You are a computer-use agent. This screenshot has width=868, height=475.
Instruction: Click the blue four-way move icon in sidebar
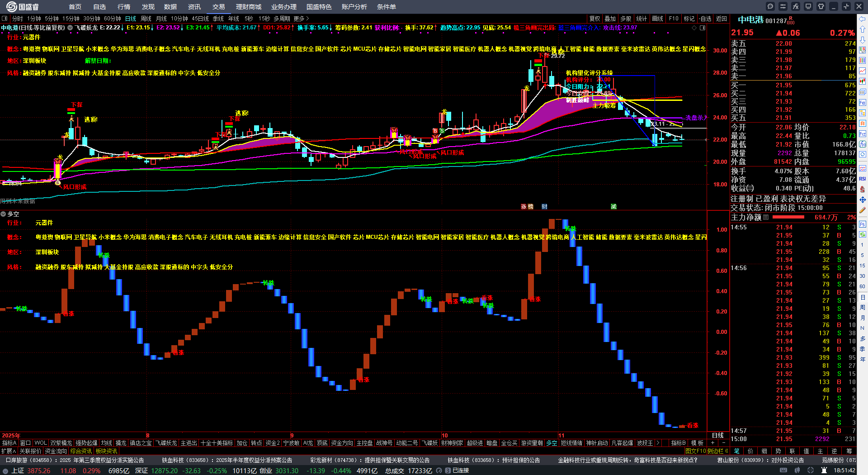[863, 199]
